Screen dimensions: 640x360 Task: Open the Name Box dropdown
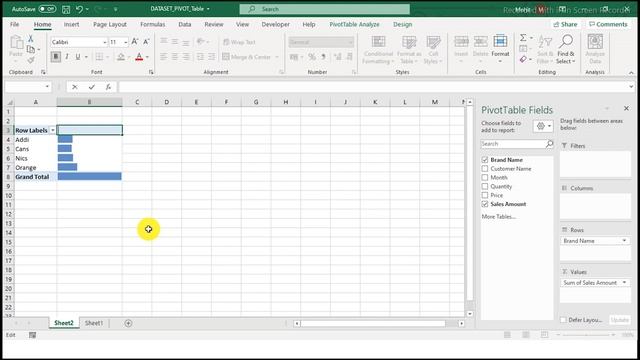click(x=47, y=87)
